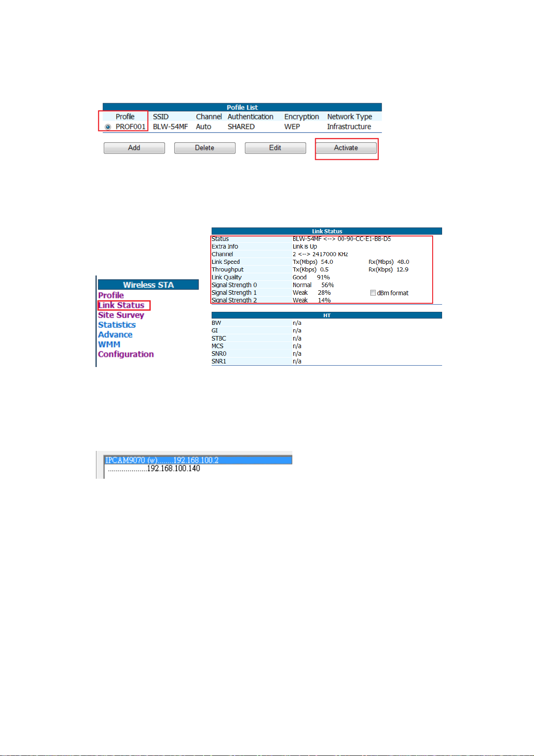Click the Network Type column header
Viewport: 534px width, 756px height.
(349, 117)
